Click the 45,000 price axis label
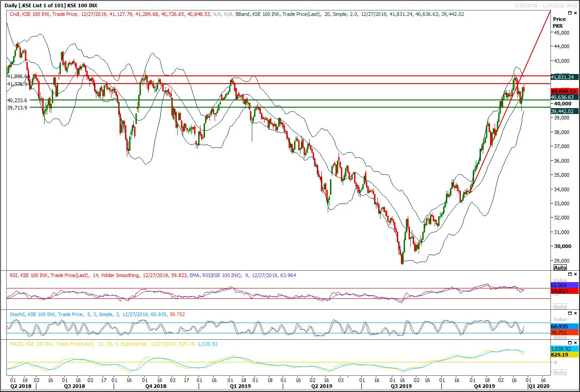Screen dimensions: 580x392 click(562, 33)
